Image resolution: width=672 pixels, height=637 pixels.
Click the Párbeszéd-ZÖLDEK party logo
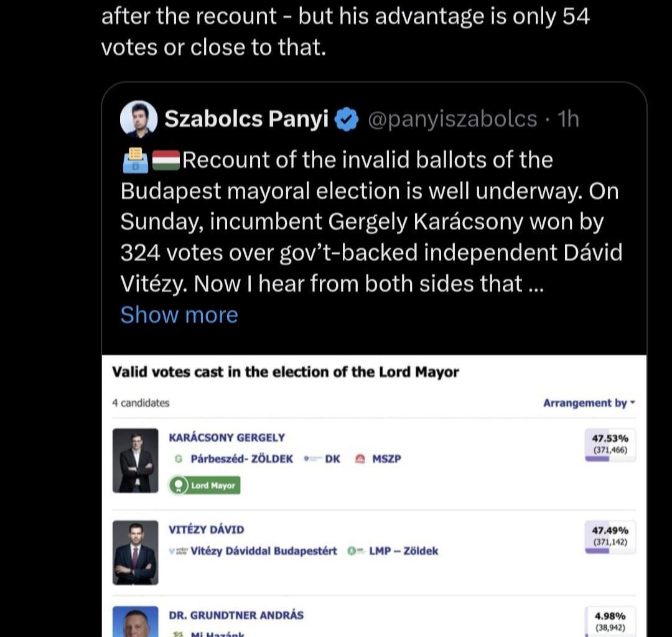pos(179,458)
